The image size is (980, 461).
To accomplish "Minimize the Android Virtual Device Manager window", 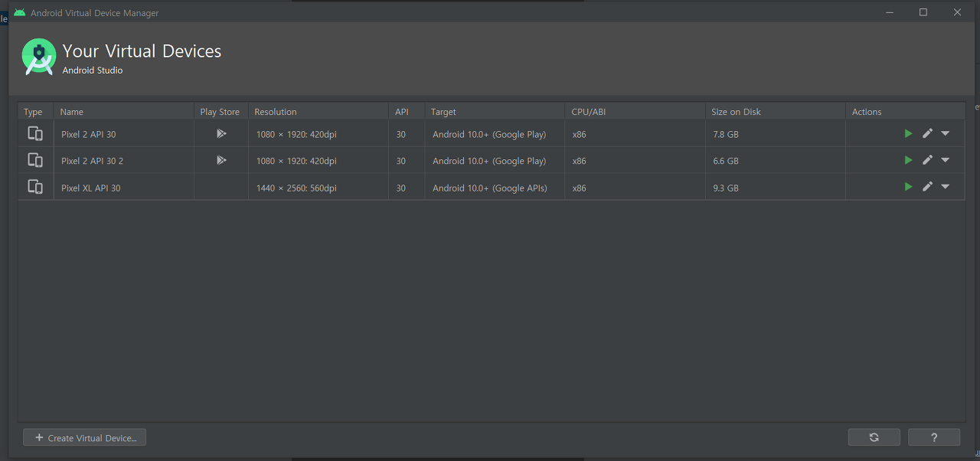I will 890,11.
